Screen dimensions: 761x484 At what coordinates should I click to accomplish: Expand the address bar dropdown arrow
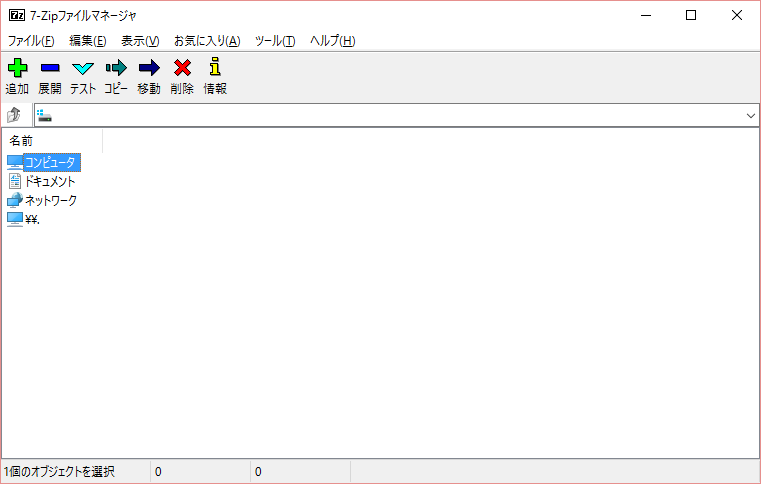(750, 116)
